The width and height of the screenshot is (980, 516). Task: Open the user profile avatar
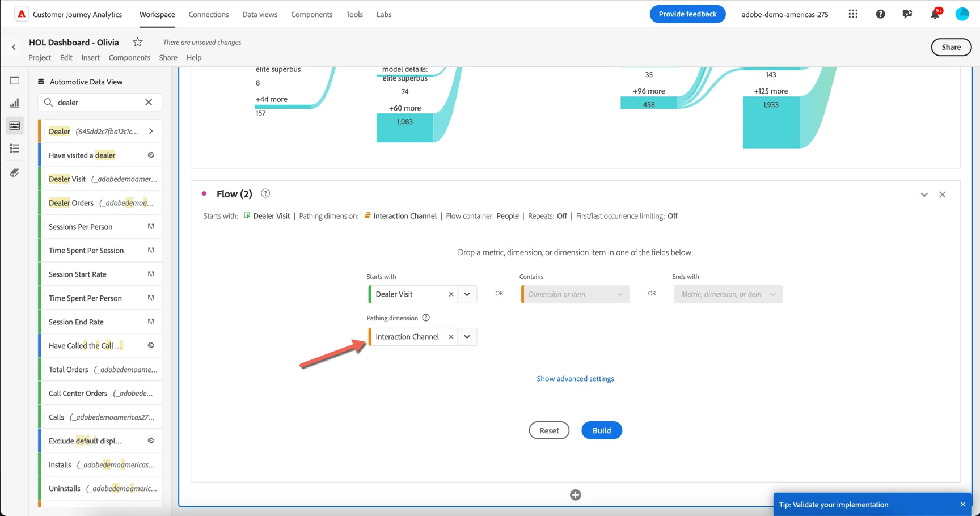pyautogui.click(x=962, y=14)
